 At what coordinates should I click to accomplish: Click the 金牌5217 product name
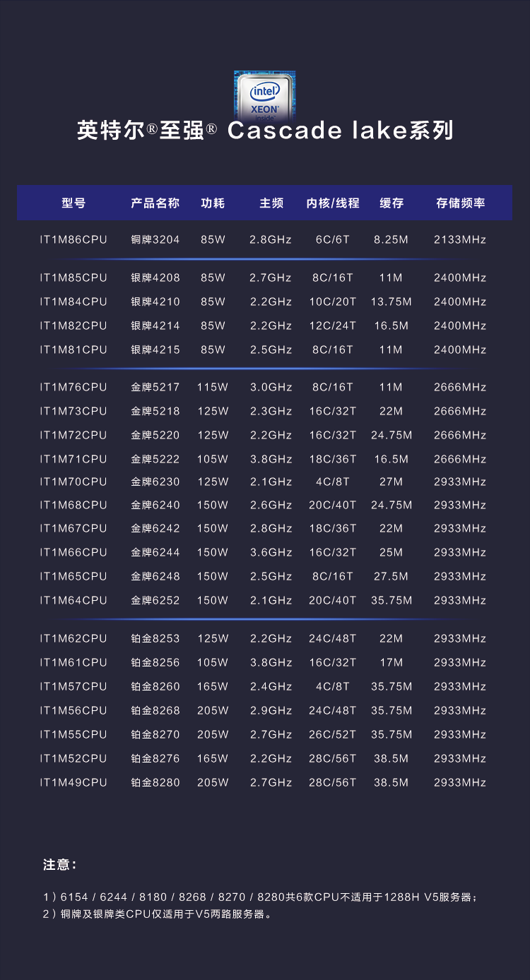pos(155,388)
